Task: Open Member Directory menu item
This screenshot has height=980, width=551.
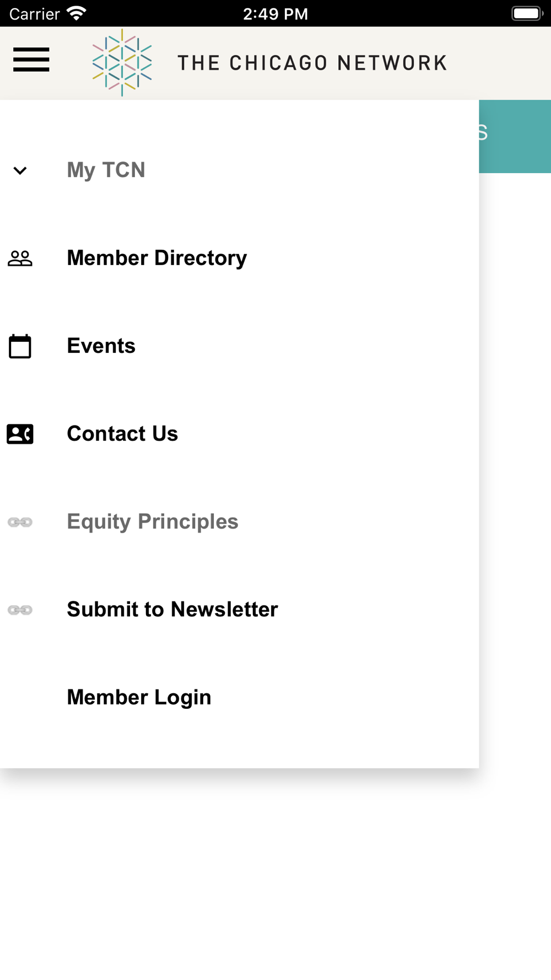Action: pos(157,258)
